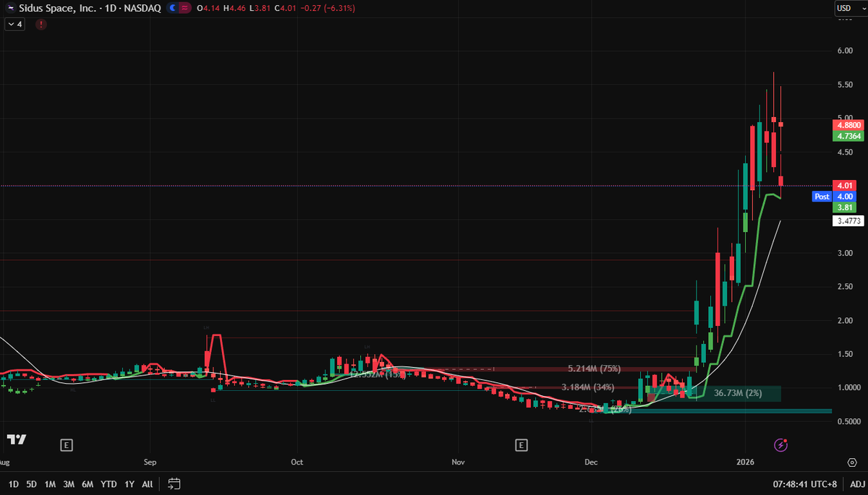This screenshot has width=868, height=495.
Task: Click the O4.14 open price value
Action: pos(209,8)
